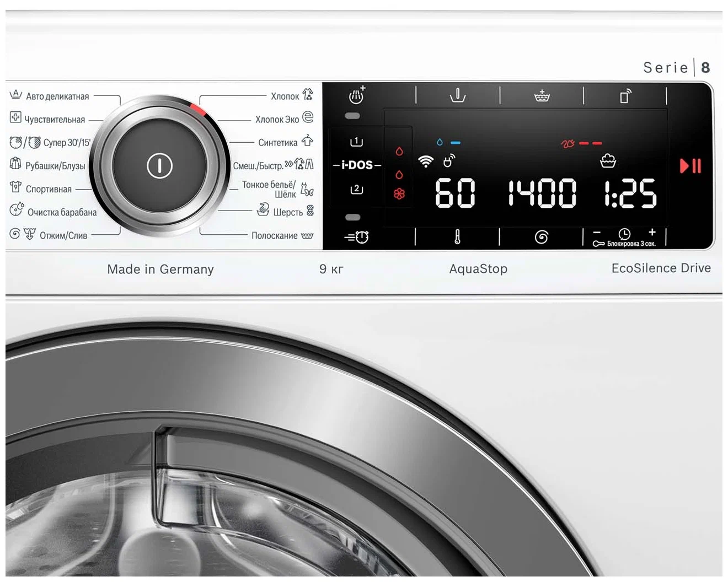Tap the Wi-Fi indicator on display

(425, 161)
